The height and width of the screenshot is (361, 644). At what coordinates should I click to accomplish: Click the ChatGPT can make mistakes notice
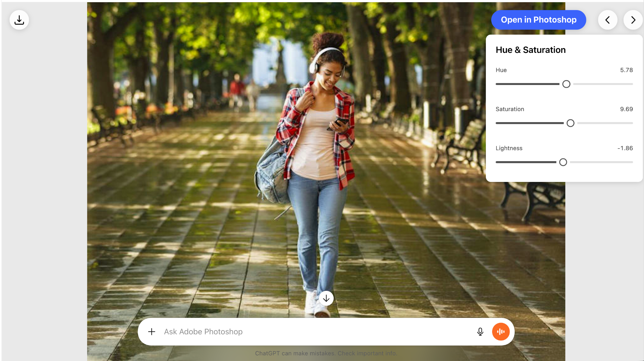(x=326, y=353)
